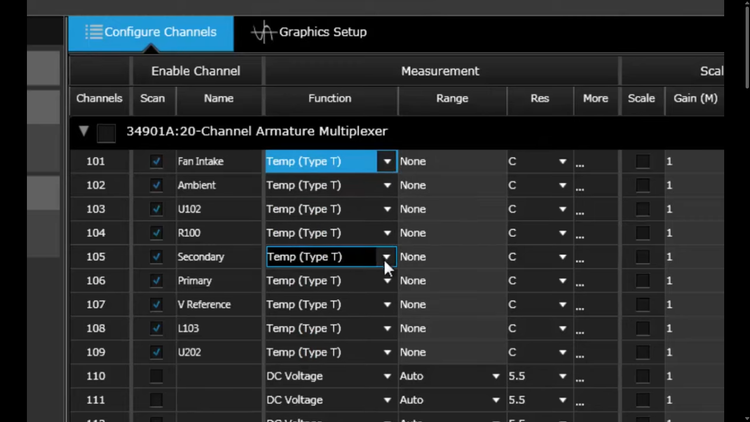This screenshot has width=750, height=422.
Task: Open More options for channel 106
Action: tap(580, 282)
